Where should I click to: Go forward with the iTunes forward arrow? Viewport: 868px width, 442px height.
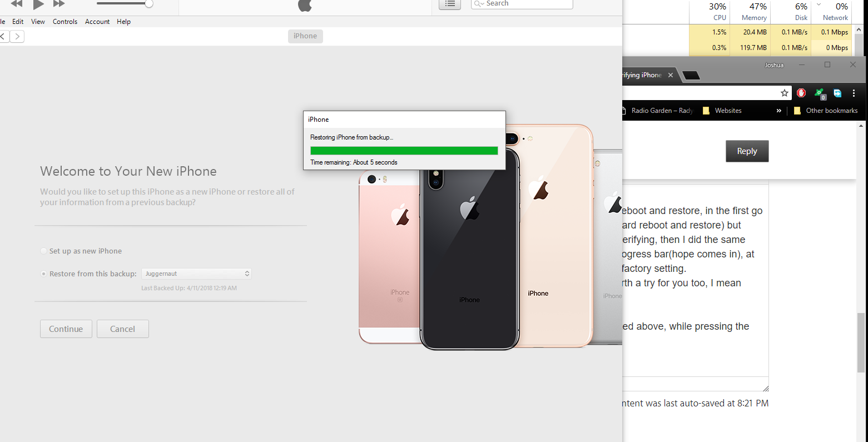click(x=17, y=37)
